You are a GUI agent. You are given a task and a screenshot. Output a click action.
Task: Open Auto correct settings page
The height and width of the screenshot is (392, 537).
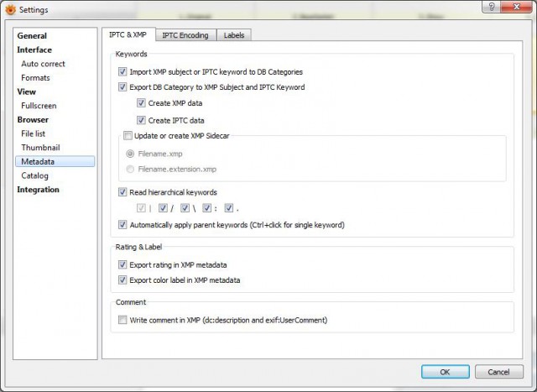coord(43,64)
